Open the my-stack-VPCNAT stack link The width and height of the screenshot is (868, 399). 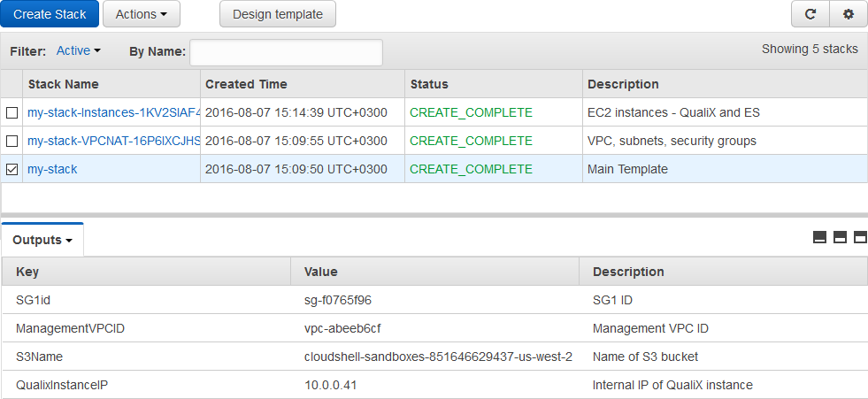click(x=114, y=141)
